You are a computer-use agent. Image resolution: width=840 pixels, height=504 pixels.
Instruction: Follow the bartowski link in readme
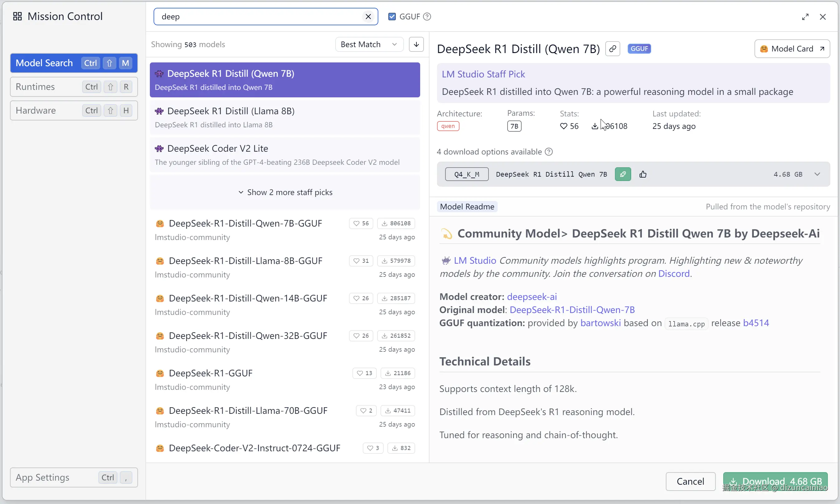click(600, 323)
